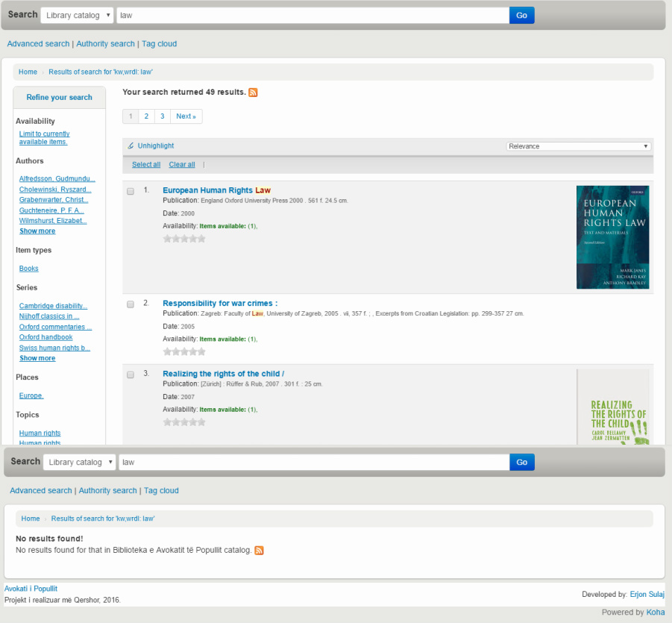The height and width of the screenshot is (623, 672).
Task: Click the top search text field
Action: pyautogui.click(x=313, y=15)
